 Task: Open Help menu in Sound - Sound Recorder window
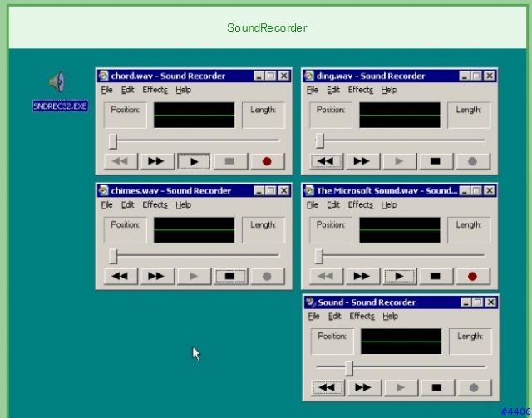click(x=390, y=317)
